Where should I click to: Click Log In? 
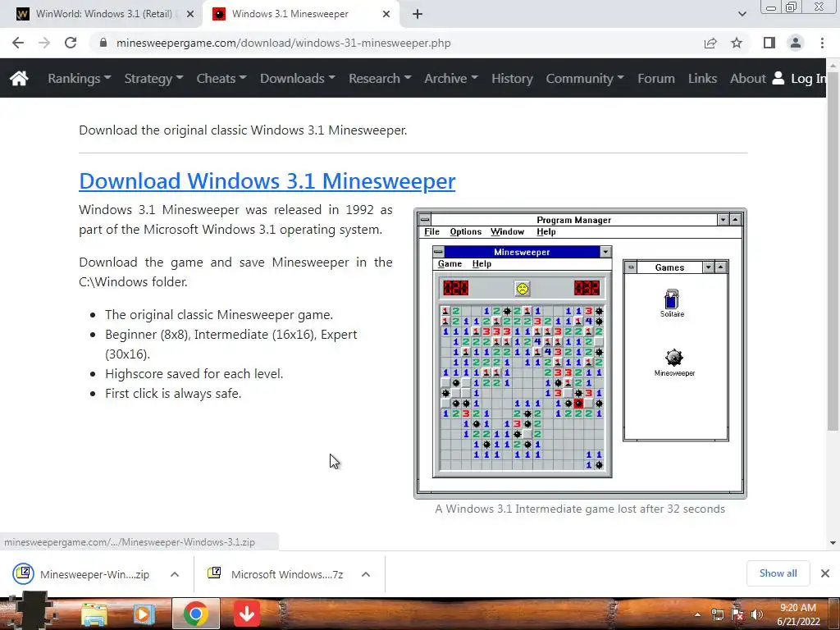[x=808, y=79]
